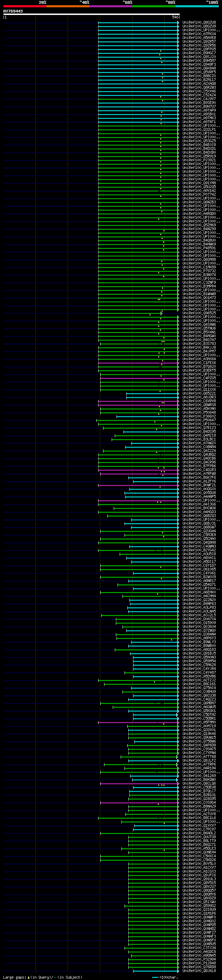The height and width of the screenshot is (980, 222).
Task: Choose hit UniRef100_B3LBC1
Action: 199,439
